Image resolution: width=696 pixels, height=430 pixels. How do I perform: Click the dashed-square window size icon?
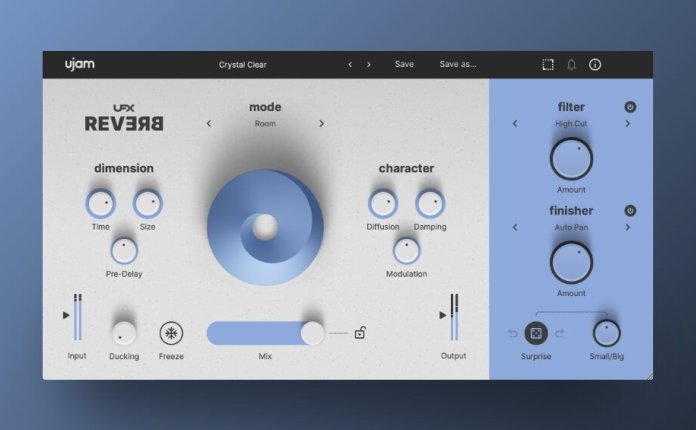coord(548,65)
